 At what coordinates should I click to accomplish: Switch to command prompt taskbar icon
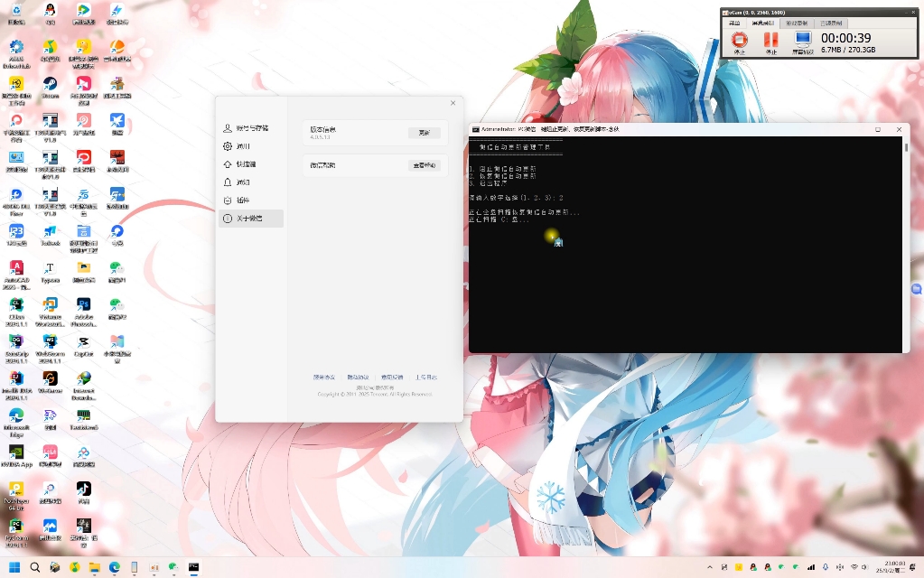(193, 567)
